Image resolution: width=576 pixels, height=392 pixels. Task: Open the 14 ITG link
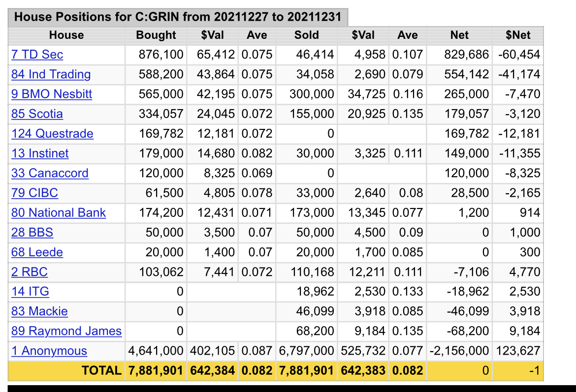(x=30, y=292)
